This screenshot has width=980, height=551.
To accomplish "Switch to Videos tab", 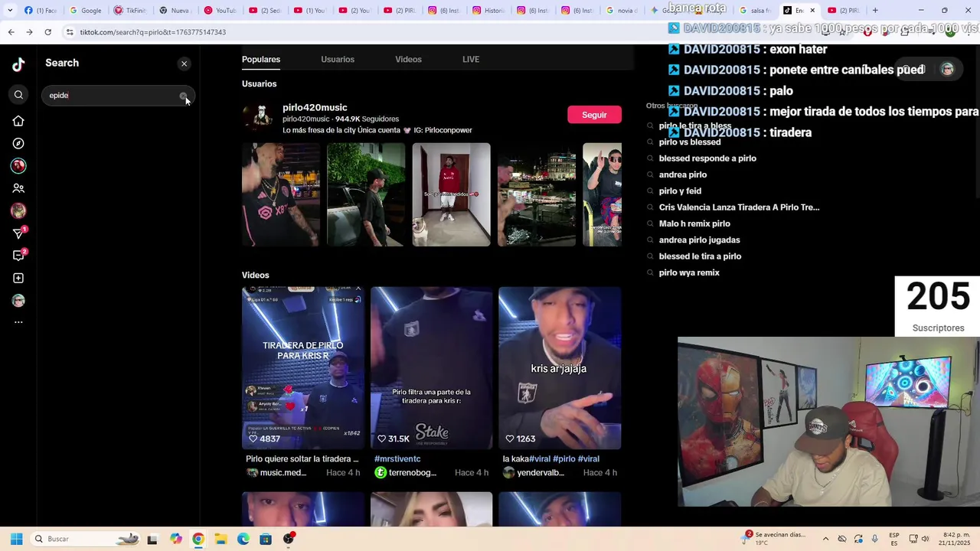I will (408, 60).
